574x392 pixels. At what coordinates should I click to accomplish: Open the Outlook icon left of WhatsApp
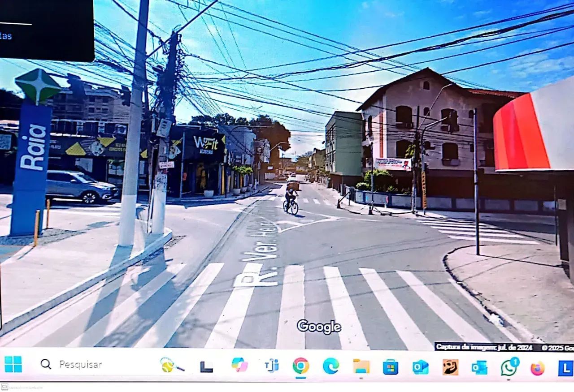point(479,367)
